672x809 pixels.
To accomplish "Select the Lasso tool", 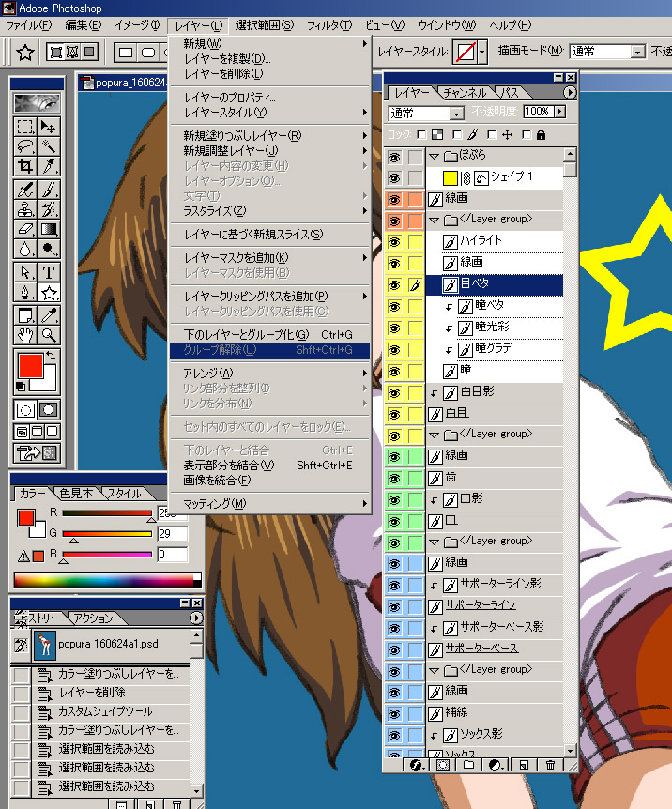I will pyautogui.click(x=24, y=146).
